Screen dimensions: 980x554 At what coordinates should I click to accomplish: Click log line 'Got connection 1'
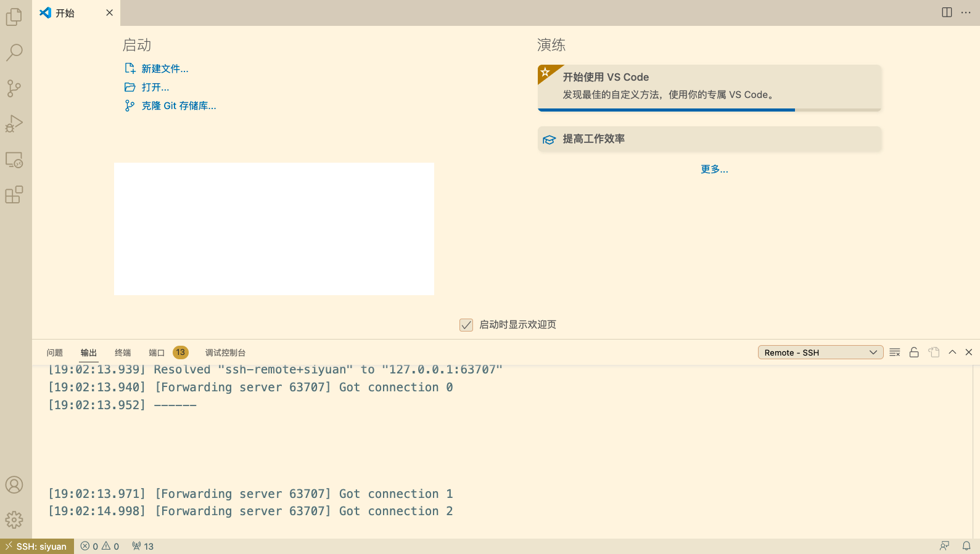(250, 494)
